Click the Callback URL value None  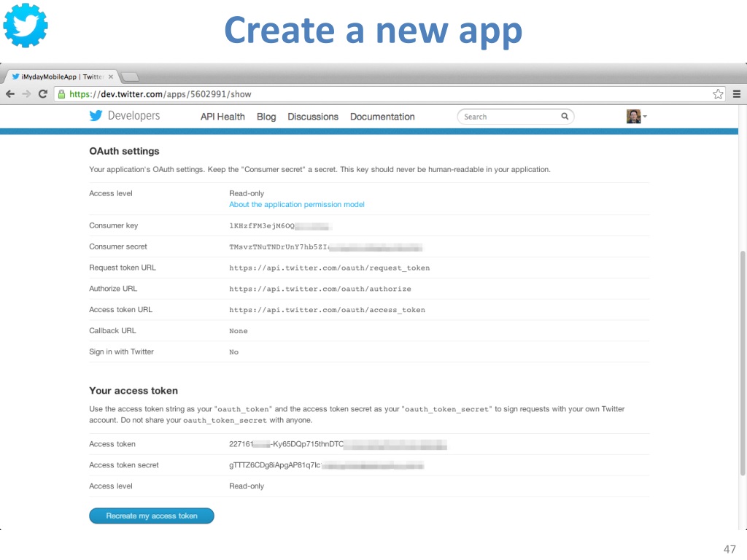click(239, 331)
